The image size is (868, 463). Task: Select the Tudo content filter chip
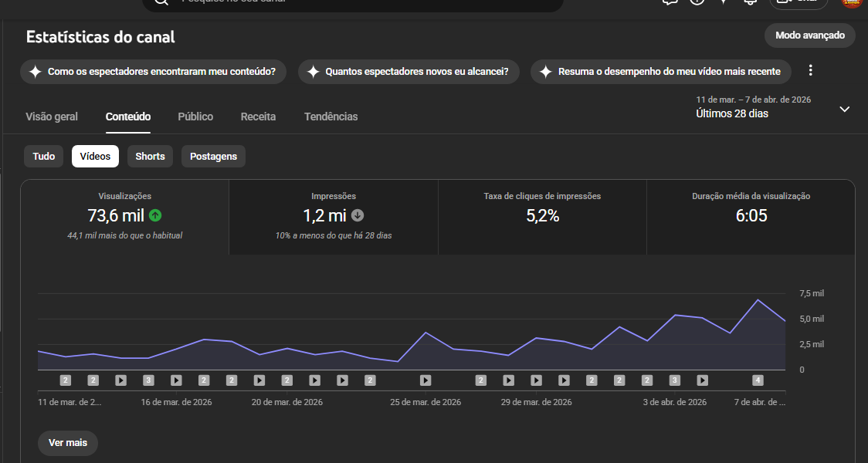click(44, 157)
